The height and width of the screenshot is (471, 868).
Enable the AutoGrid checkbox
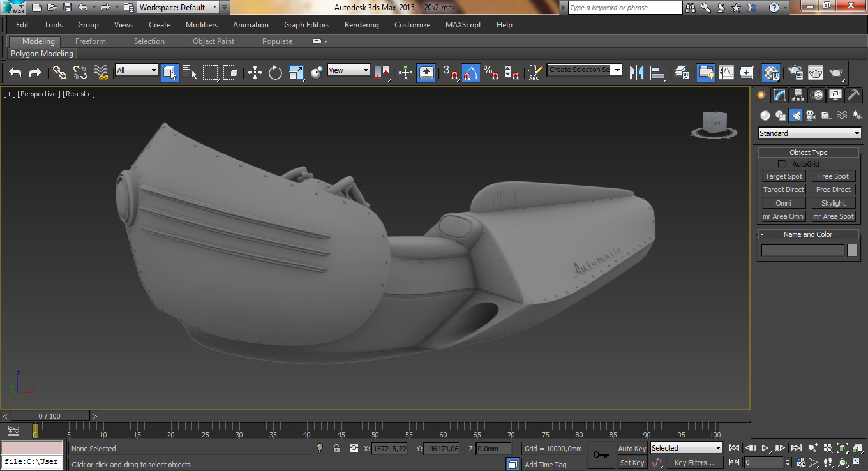pyautogui.click(x=782, y=164)
